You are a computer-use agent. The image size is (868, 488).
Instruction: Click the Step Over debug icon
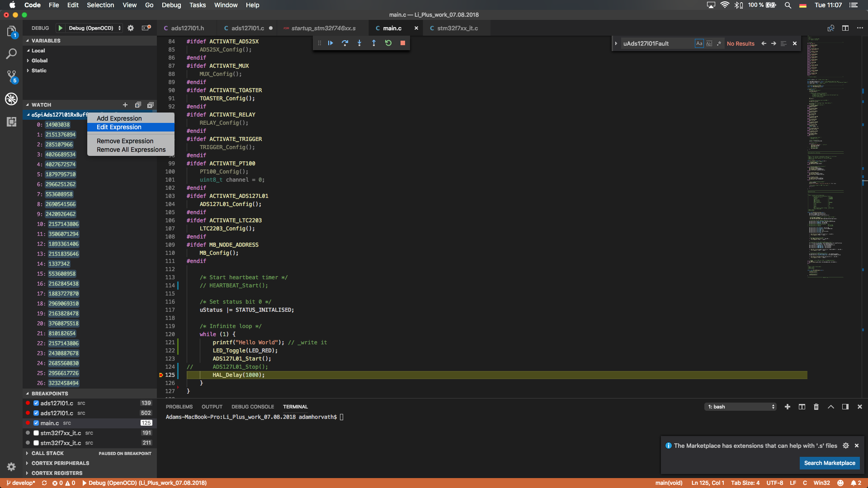tap(345, 43)
